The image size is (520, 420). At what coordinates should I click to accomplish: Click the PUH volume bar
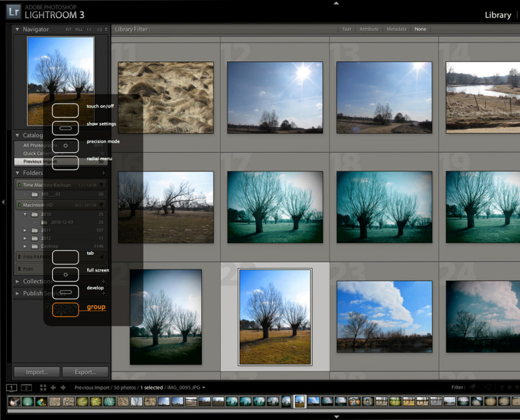point(61,269)
